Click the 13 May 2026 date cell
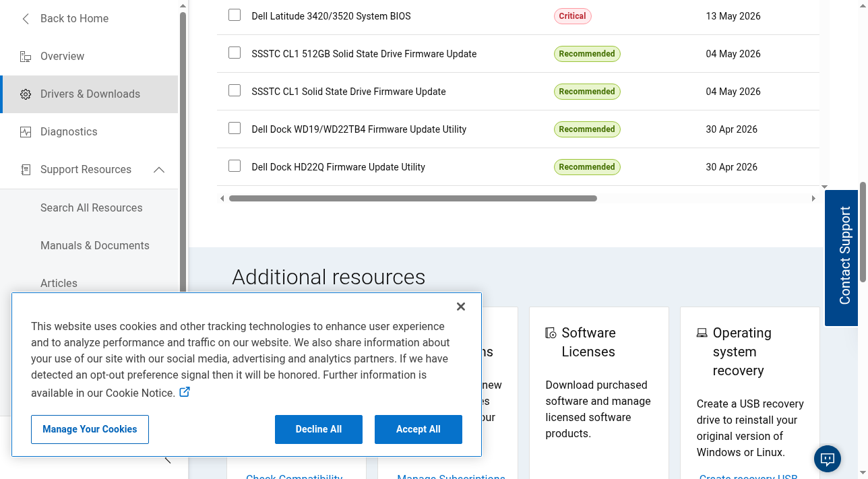868x479 pixels. pos(733,16)
